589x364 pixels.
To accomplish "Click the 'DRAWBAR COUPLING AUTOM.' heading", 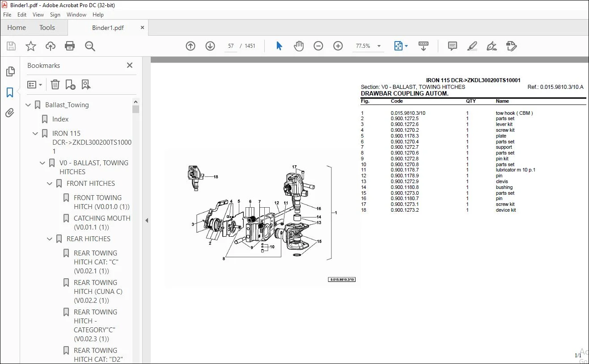I will pyautogui.click(x=404, y=94).
